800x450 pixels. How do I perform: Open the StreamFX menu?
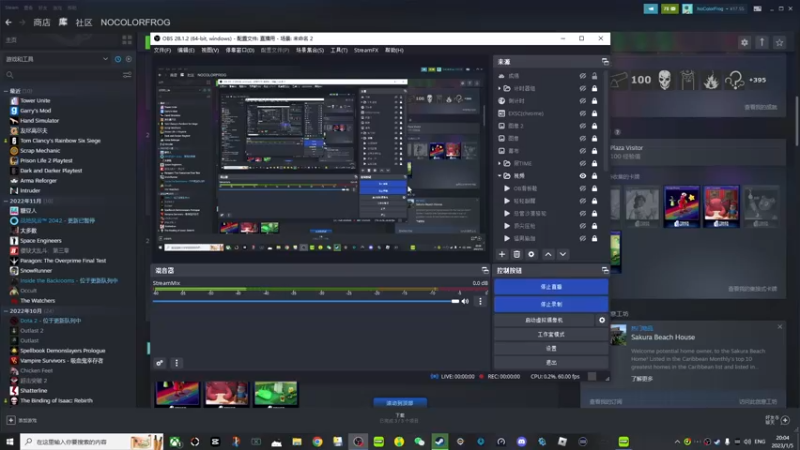366,50
